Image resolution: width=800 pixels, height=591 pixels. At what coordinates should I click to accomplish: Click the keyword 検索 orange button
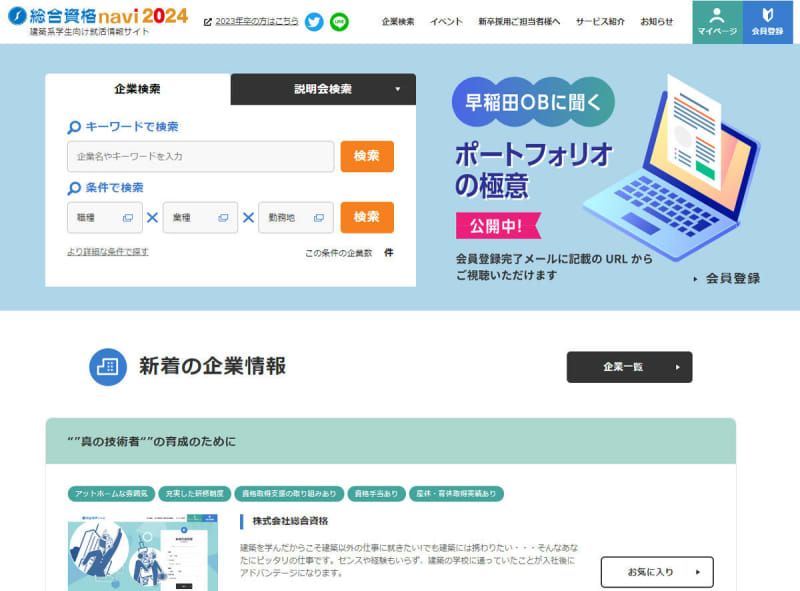point(367,156)
